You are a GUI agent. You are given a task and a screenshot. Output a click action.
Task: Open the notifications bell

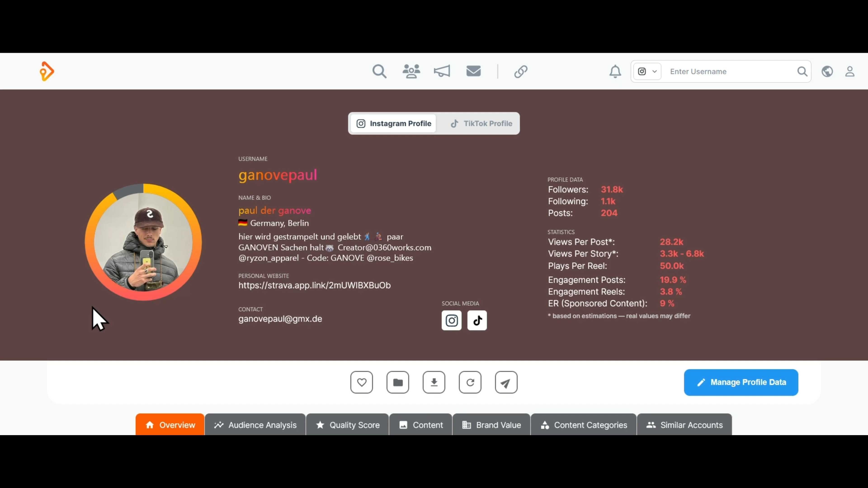[x=615, y=71]
